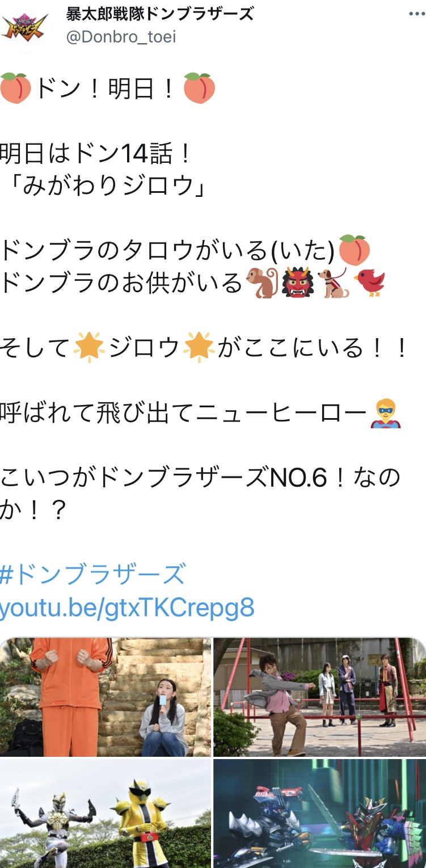Tap the superhero emoji after ニューヒーロー
This screenshot has height=868, width=426.
386,413
